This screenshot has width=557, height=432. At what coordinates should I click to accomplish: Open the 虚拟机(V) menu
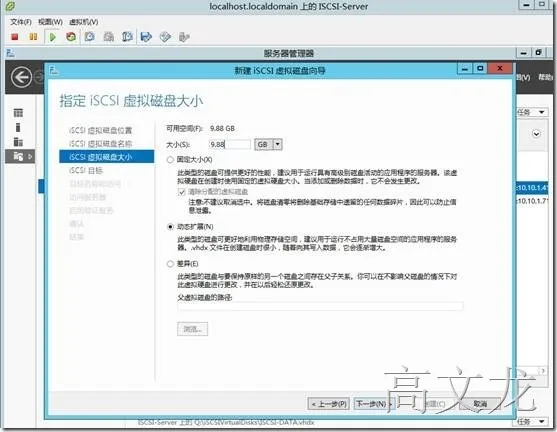point(83,22)
